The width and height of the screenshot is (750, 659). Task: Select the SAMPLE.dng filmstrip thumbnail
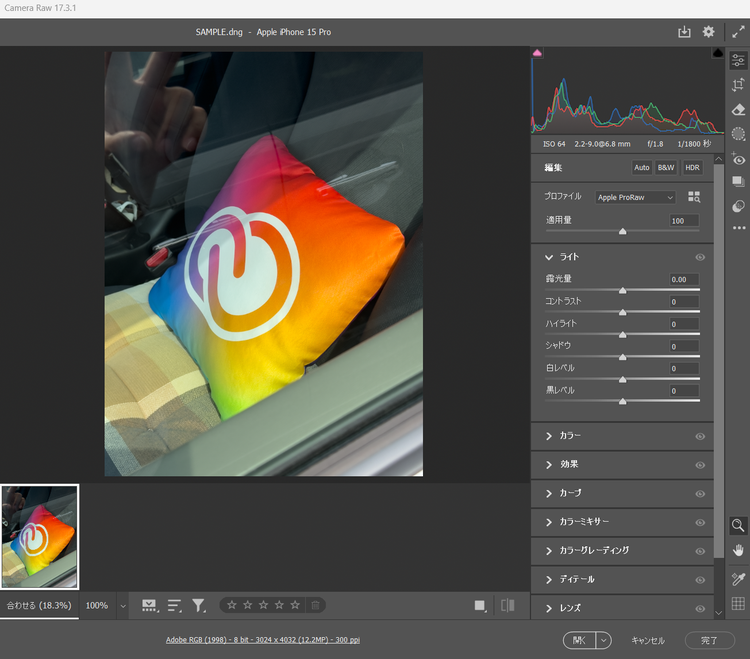[x=40, y=537]
